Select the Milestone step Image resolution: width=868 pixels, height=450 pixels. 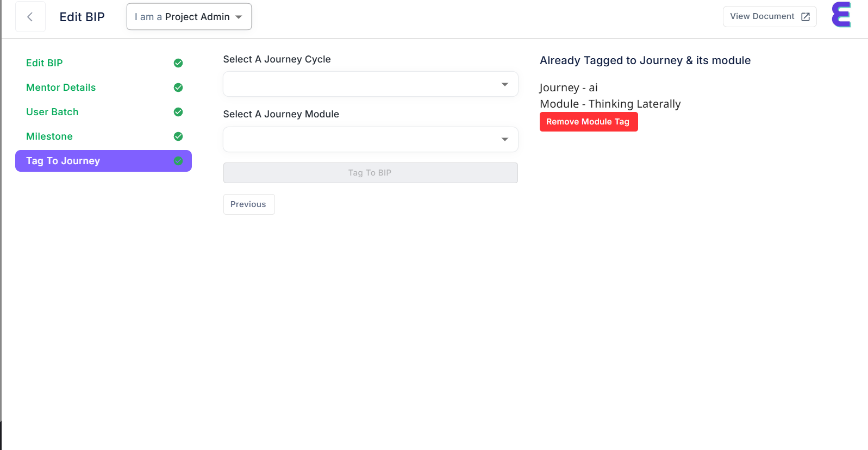[x=49, y=136]
